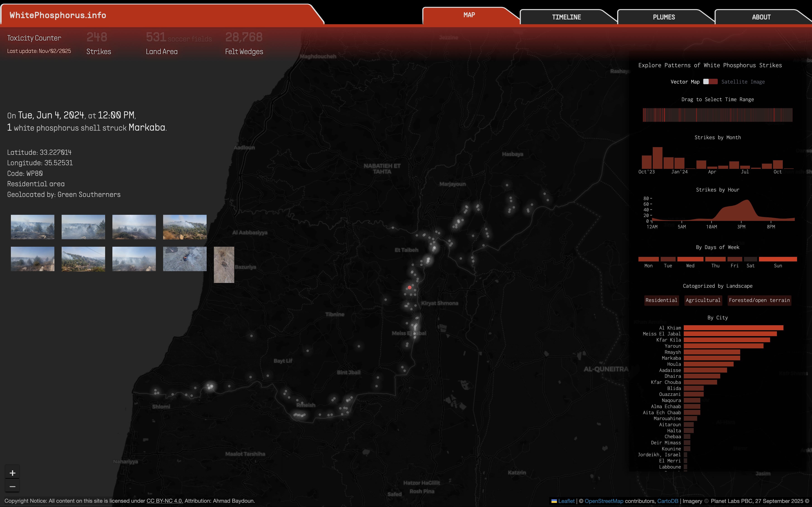Open first smoke photo thumbnail
Viewport: 812px width, 507px height.
click(x=33, y=227)
